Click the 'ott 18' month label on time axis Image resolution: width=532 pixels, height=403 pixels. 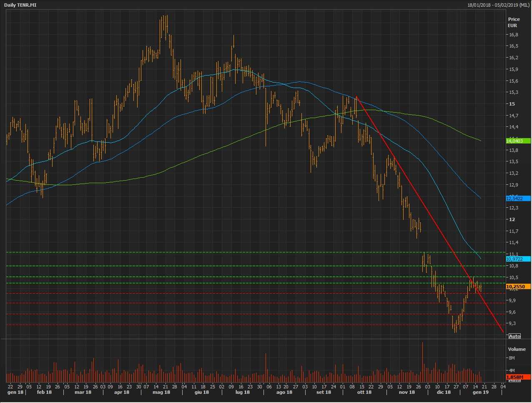364,392
